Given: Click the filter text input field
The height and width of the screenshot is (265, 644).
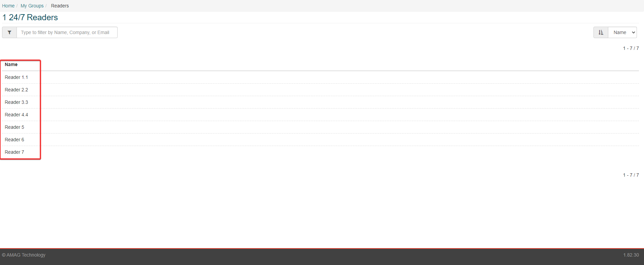Looking at the screenshot, I should click(67, 32).
